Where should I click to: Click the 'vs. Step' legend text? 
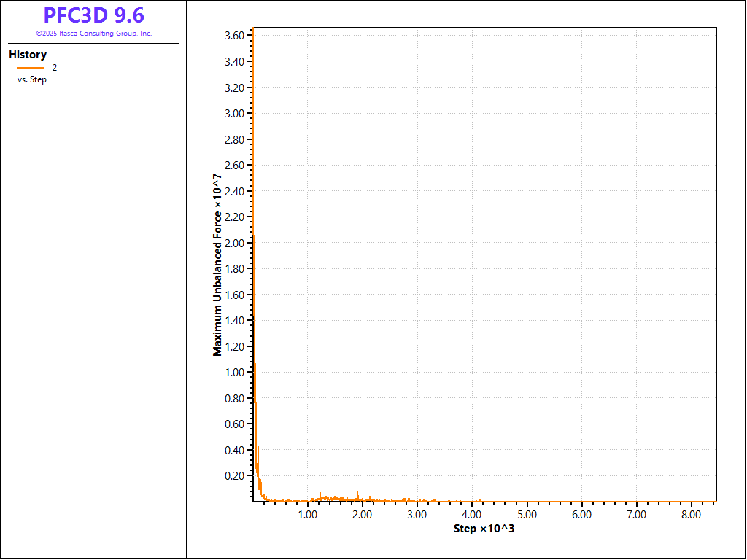[32, 79]
